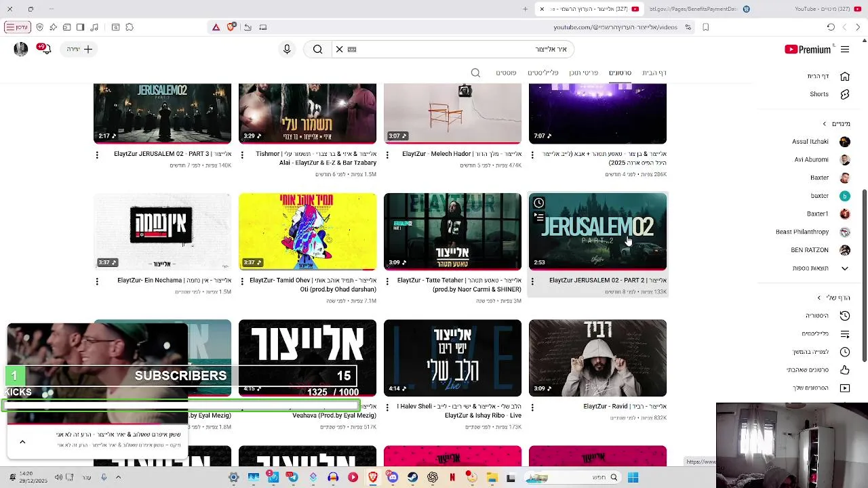868x488 pixels.
Task: Open Playlists (פלייליסטים) in the sidebar
Action: point(826,334)
